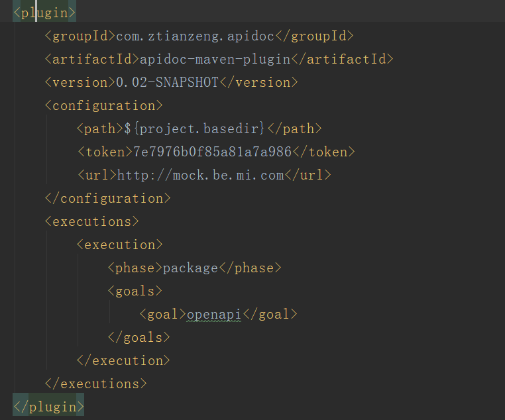Click the closing plugin tag

tap(48, 406)
